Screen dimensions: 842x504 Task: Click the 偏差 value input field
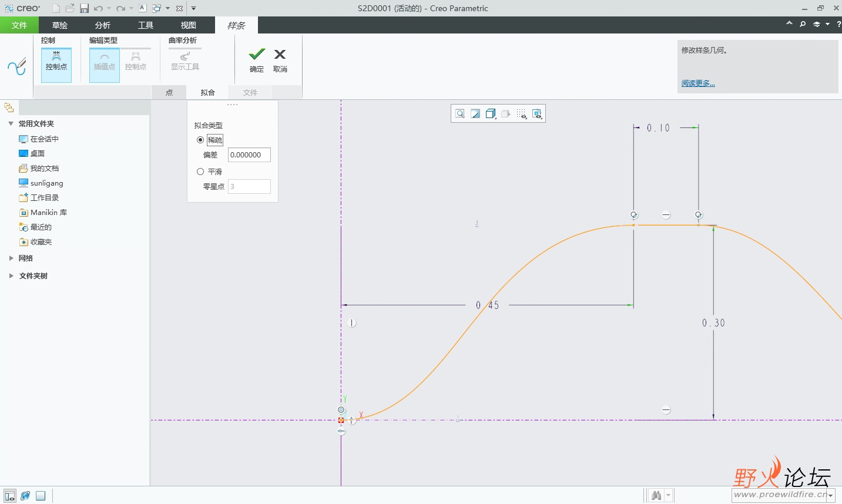tap(249, 155)
